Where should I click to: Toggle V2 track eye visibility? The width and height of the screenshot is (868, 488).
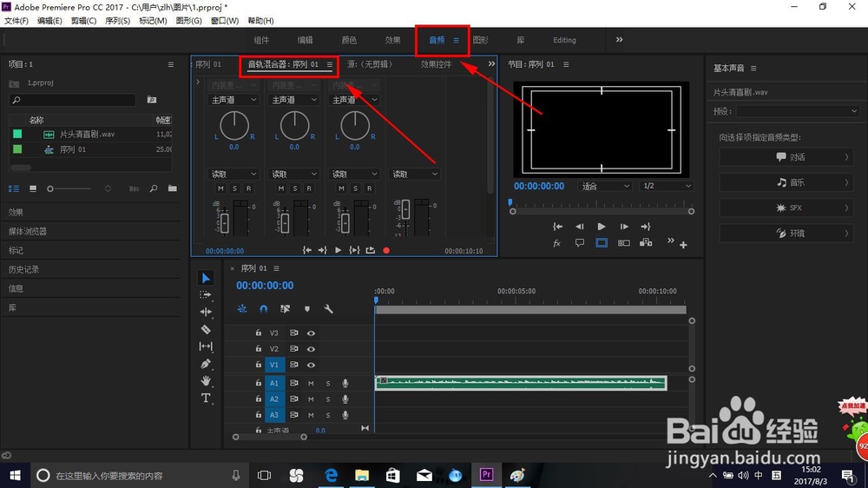point(311,349)
